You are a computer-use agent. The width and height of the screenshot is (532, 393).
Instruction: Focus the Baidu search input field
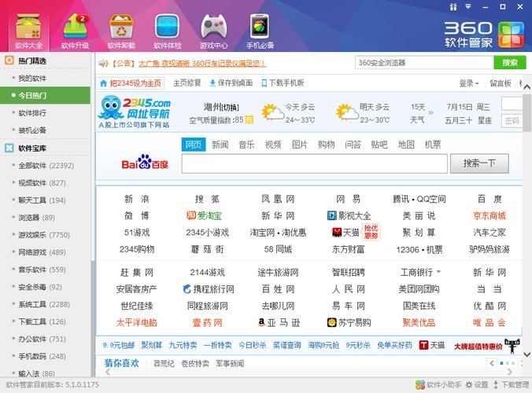click(315, 163)
